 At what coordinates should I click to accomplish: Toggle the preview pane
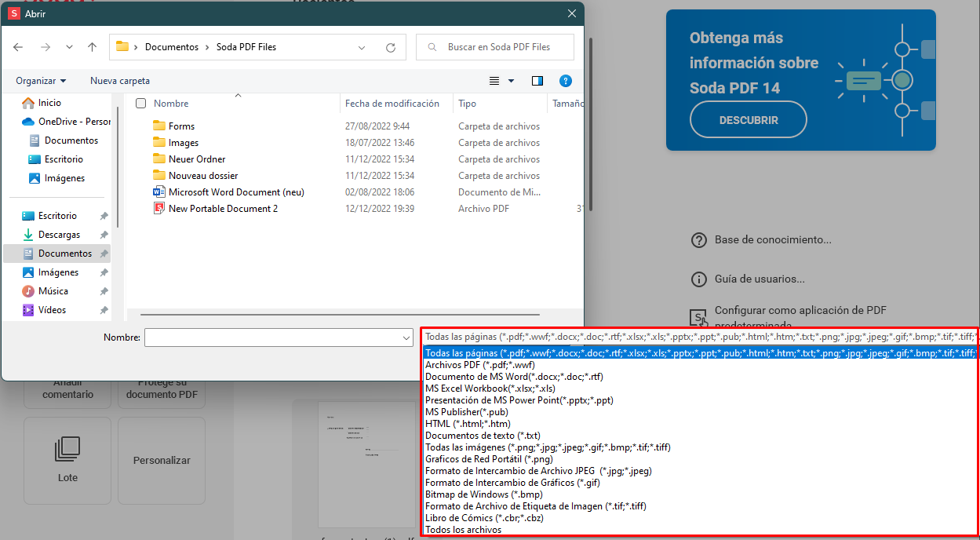tap(537, 81)
